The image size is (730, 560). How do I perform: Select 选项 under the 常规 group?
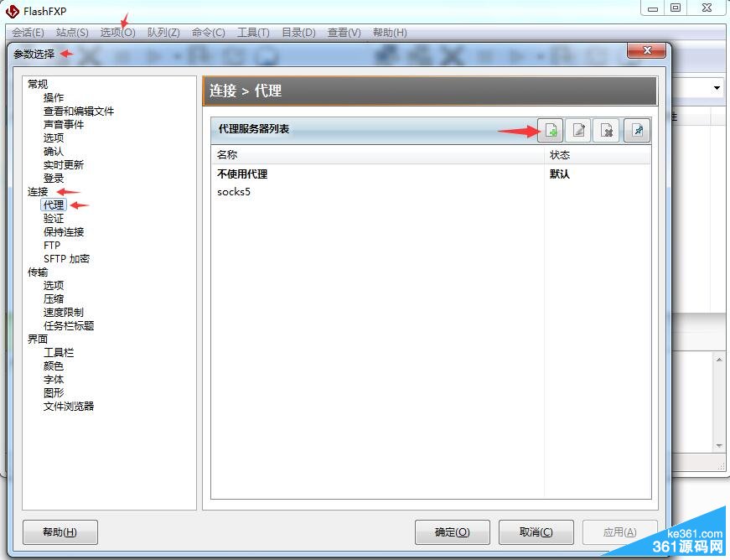tap(54, 137)
